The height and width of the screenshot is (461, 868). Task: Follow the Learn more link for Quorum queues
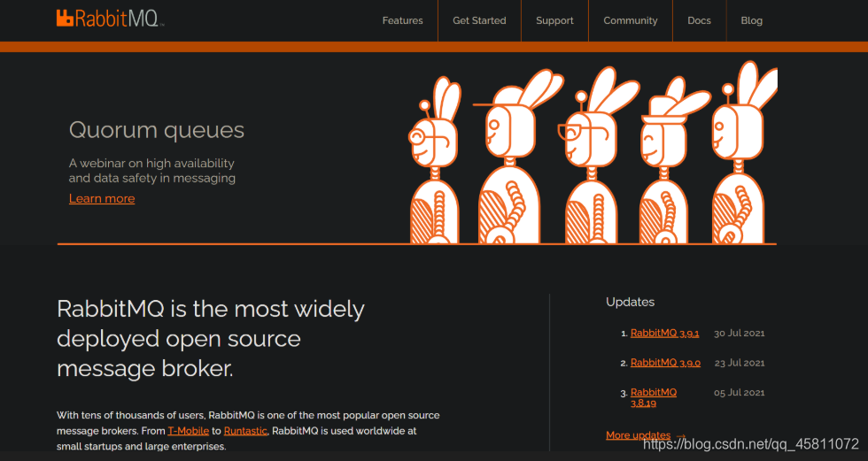(102, 198)
